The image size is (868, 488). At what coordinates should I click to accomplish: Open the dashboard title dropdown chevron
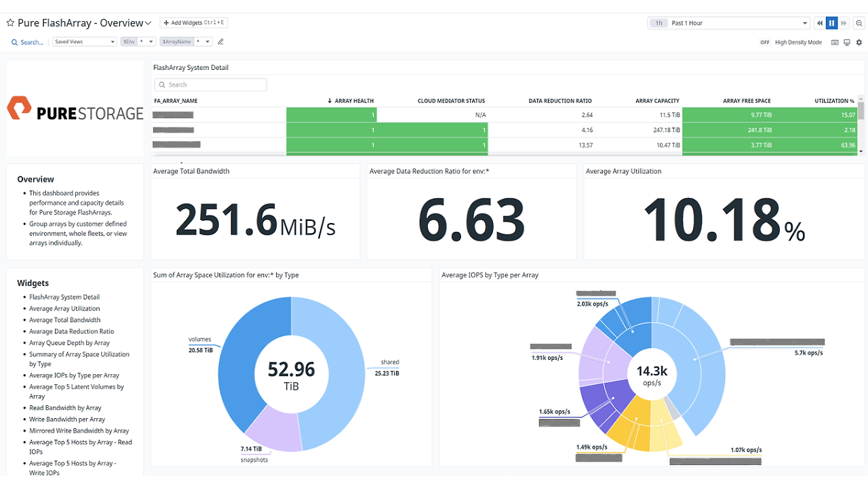148,23
